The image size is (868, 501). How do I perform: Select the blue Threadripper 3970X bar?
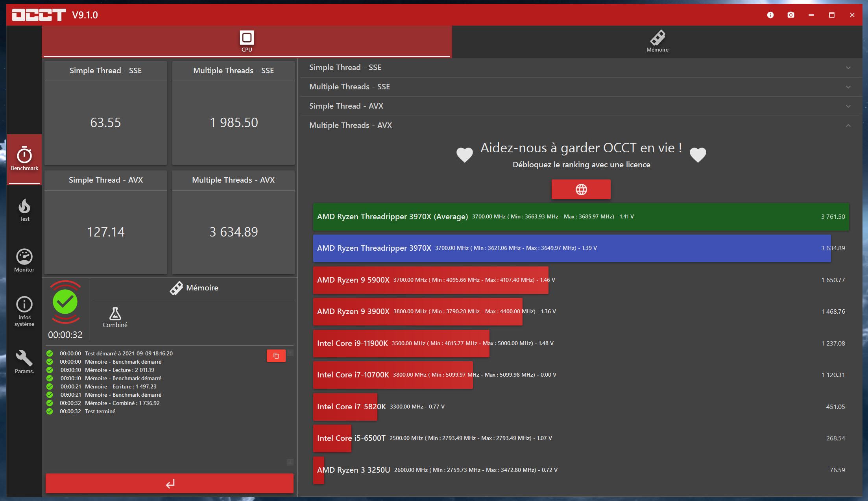571,248
